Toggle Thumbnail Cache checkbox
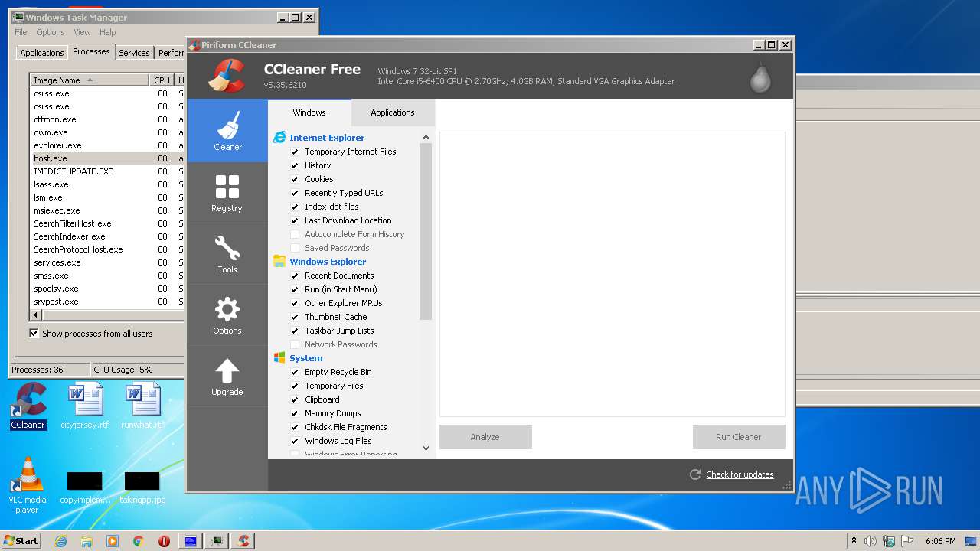 coord(295,317)
